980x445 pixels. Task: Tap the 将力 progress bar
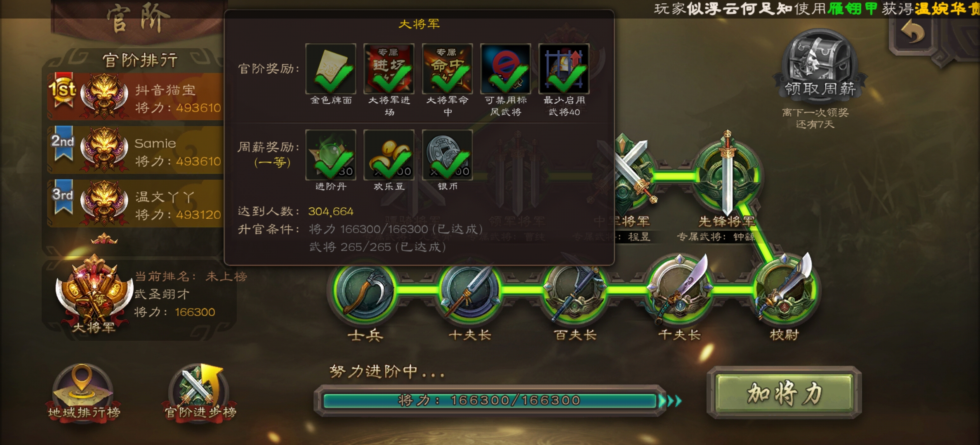click(x=490, y=400)
